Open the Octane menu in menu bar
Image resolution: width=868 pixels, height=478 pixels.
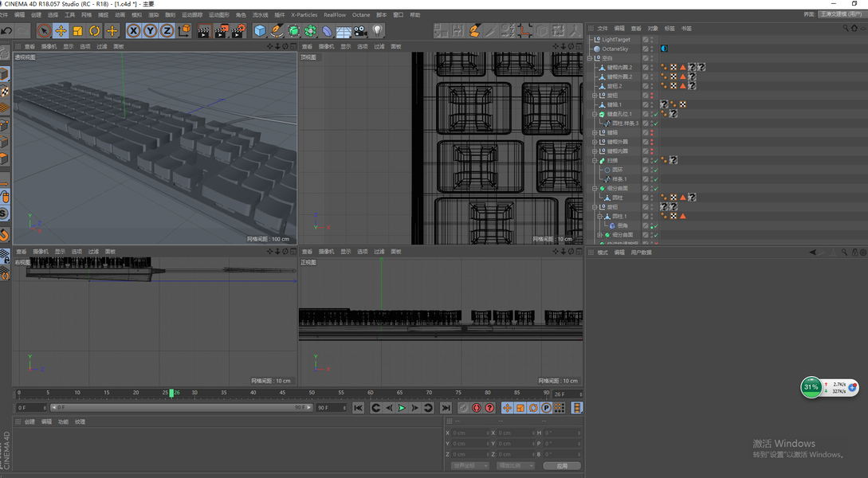361,15
